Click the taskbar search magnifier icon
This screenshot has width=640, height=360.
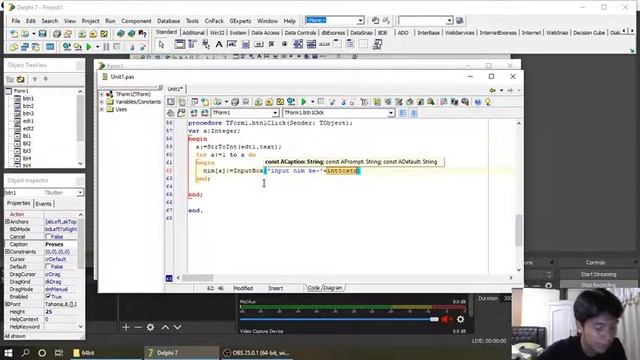tap(25, 353)
